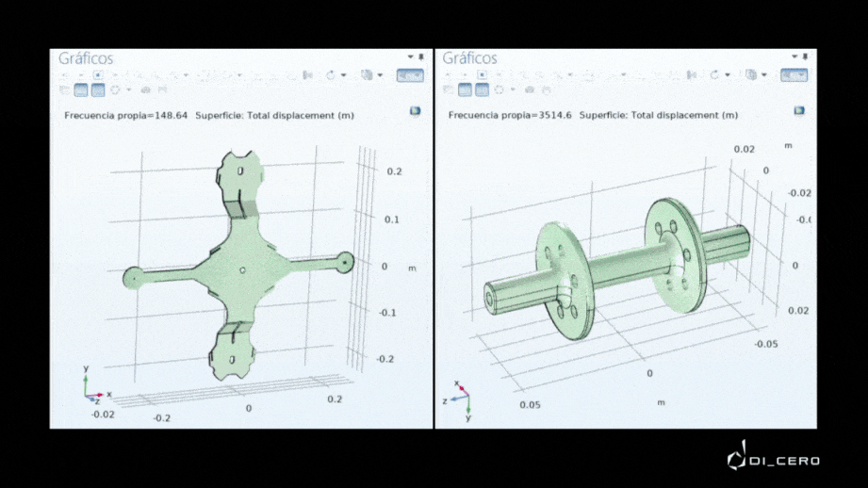Screen dimensions: 868x488
Task: Toggle first blue highlighted button, left second row
Action: [x=81, y=89]
